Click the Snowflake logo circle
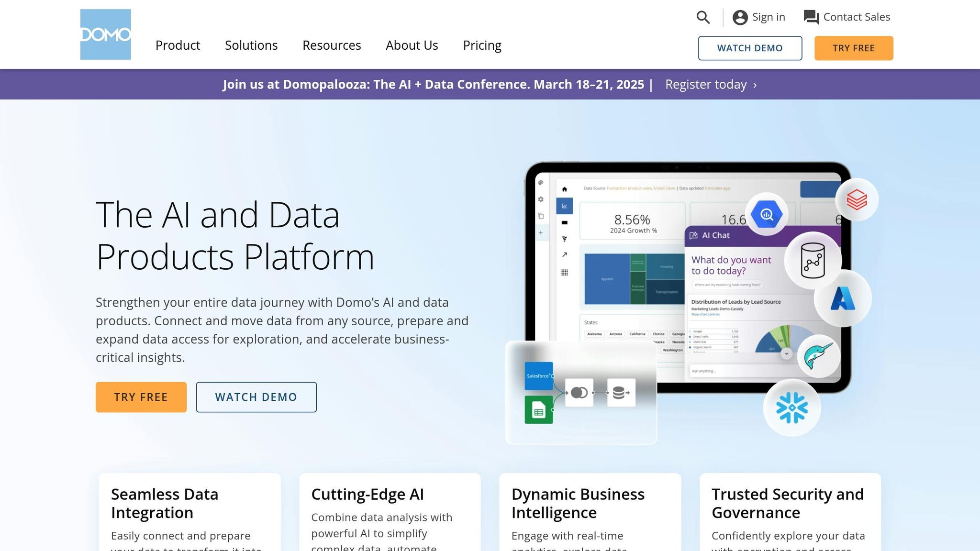Viewport: 980px width, 551px height. pyautogui.click(x=792, y=408)
